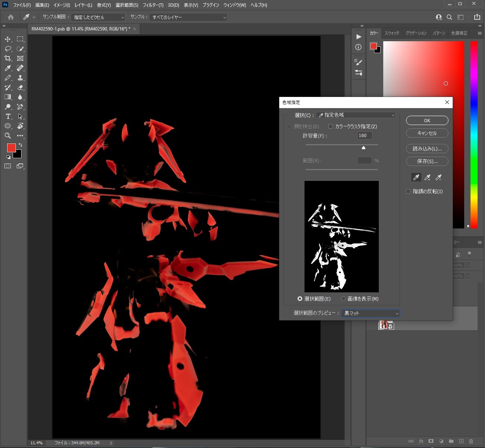Open 選択(C) 指定色域 dropdown
Image resolution: width=485 pixels, height=448 pixels.
[356, 115]
